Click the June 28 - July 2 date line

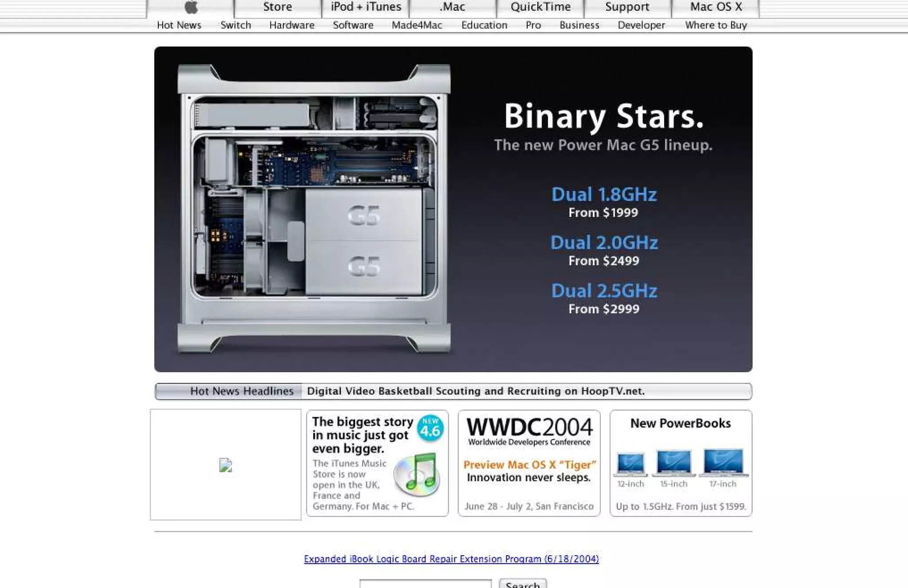529,506
